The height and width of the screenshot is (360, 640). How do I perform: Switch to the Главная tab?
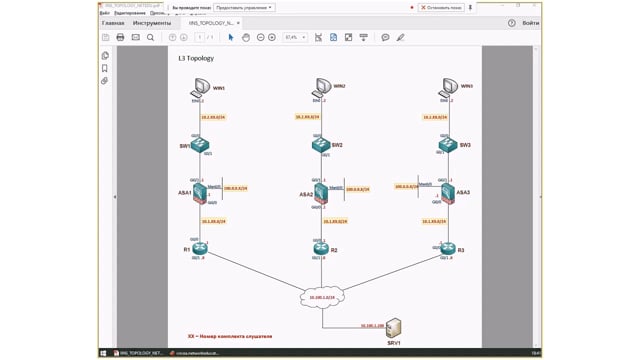[113, 23]
